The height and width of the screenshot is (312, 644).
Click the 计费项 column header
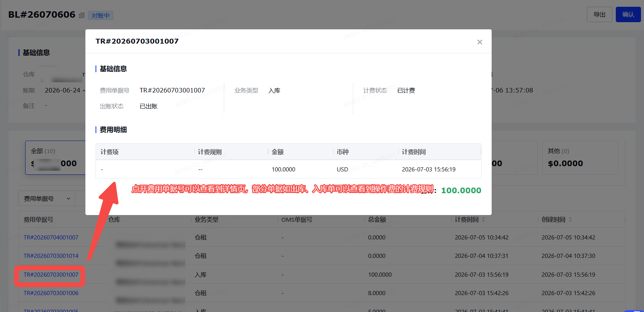point(109,152)
